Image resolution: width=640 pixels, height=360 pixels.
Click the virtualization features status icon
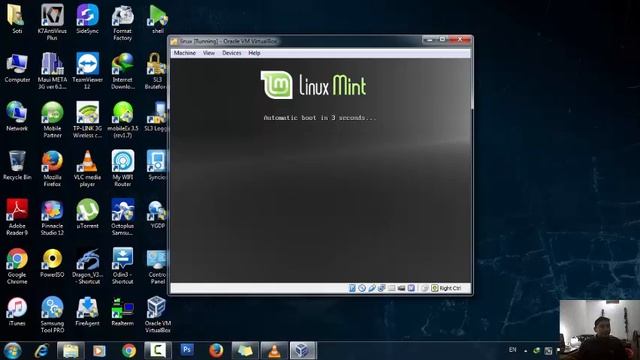click(x=411, y=288)
